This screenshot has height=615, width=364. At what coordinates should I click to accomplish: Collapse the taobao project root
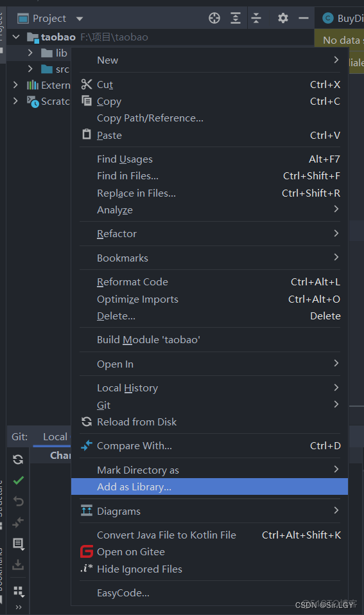[16, 37]
